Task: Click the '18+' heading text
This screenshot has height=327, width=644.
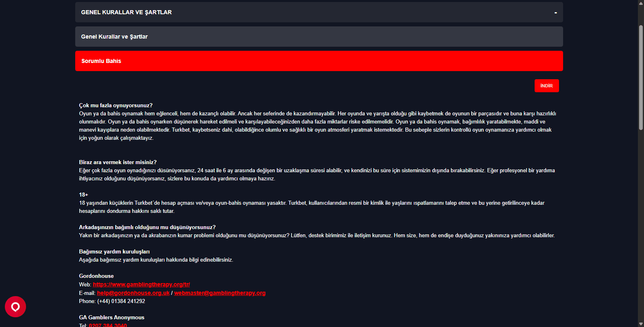Action: click(83, 195)
